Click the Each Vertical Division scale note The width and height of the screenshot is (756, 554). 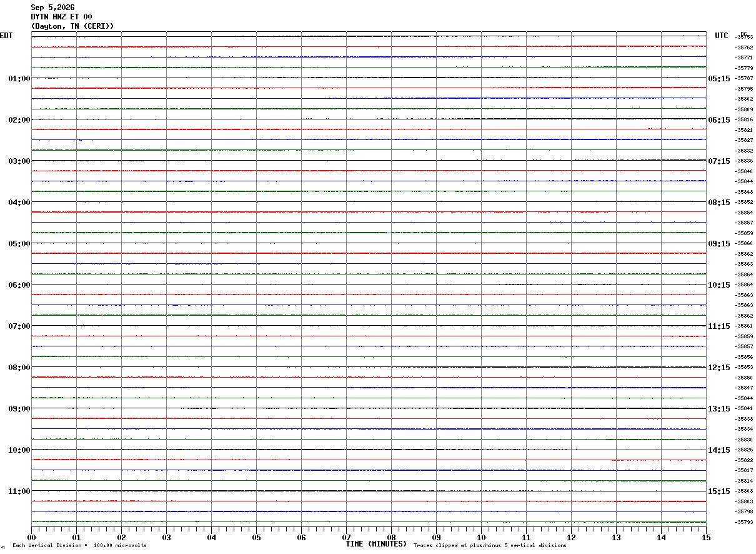pos(80,546)
